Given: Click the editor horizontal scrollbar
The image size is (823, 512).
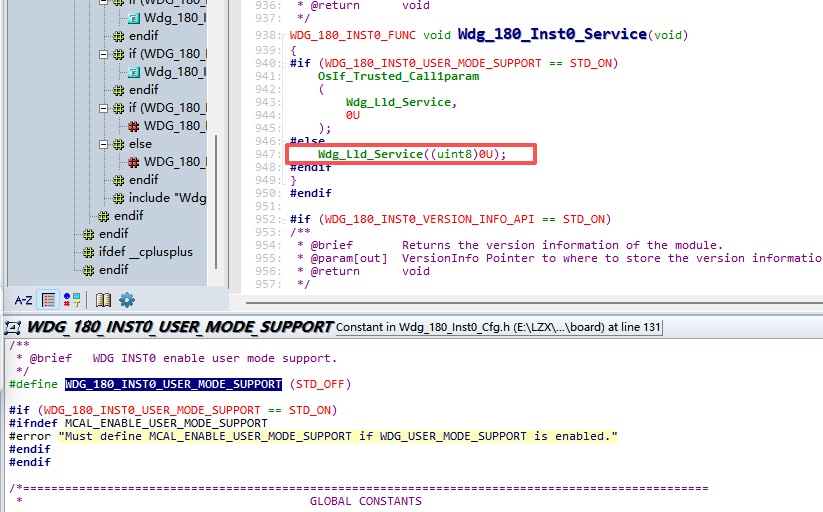Looking at the screenshot, I should [x=534, y=303].
